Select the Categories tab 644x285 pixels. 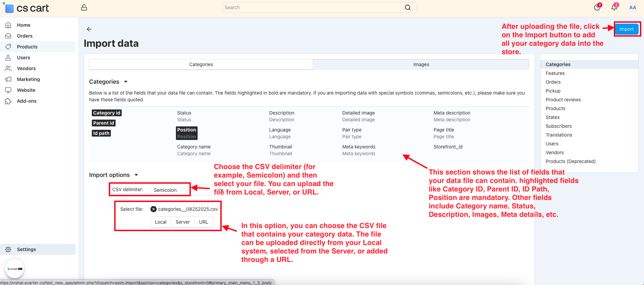point(201,64)
